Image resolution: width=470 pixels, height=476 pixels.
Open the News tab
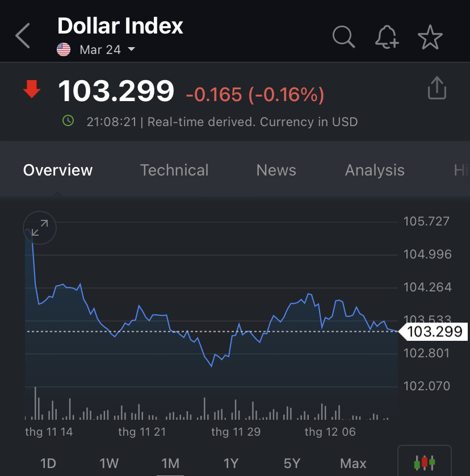[276, 170]
